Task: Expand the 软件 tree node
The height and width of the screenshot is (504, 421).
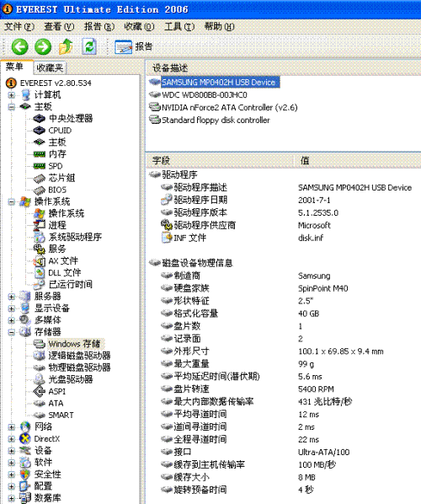Action: [11, 463]
